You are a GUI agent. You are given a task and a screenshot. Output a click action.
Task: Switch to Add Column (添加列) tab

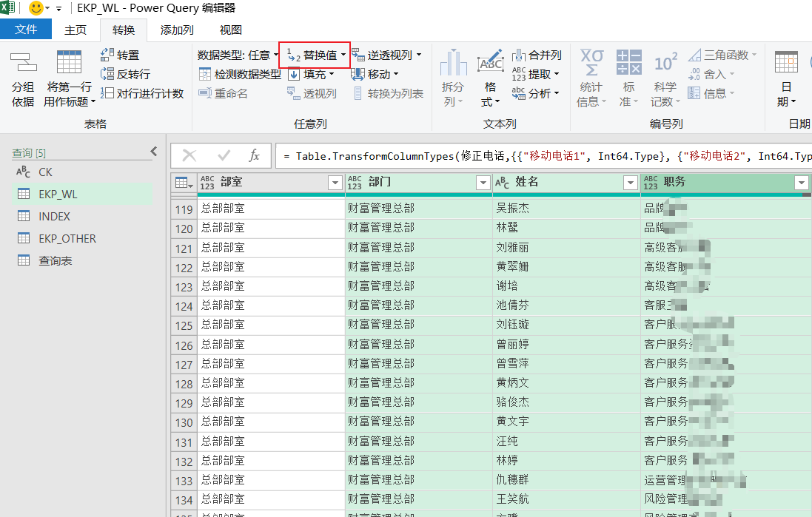pyautogui.click(x=177, y=30)
